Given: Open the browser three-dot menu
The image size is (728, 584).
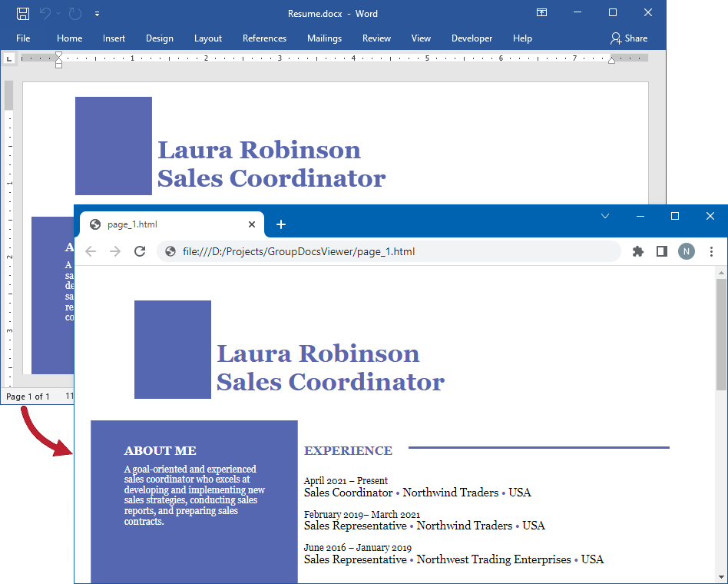Looking at the screenshot, I should pos(711,251).
